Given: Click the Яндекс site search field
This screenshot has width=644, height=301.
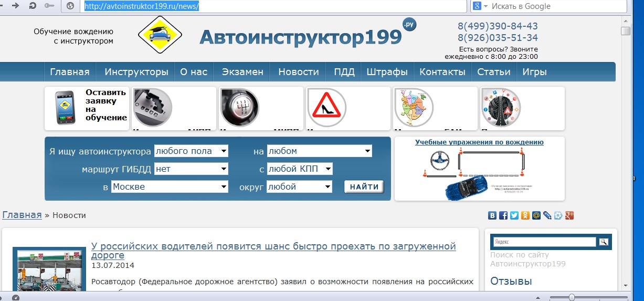Looking at the screenshot, I should pyautogui.click(x=544, y=242).
